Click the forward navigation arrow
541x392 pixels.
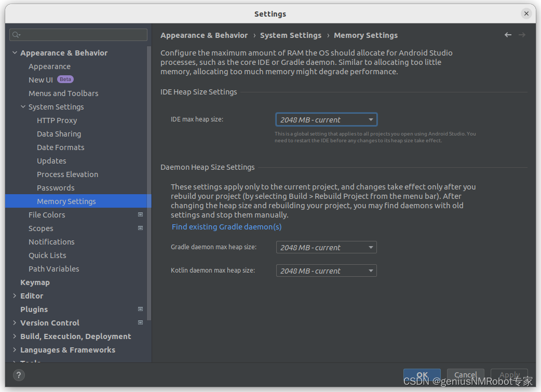coord(522,35)
